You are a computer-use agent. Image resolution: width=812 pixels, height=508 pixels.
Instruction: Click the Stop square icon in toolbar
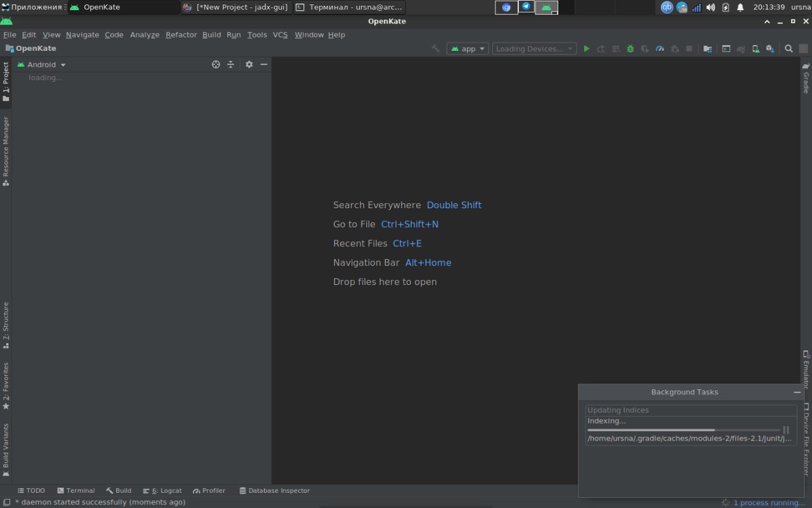[689, 49]
